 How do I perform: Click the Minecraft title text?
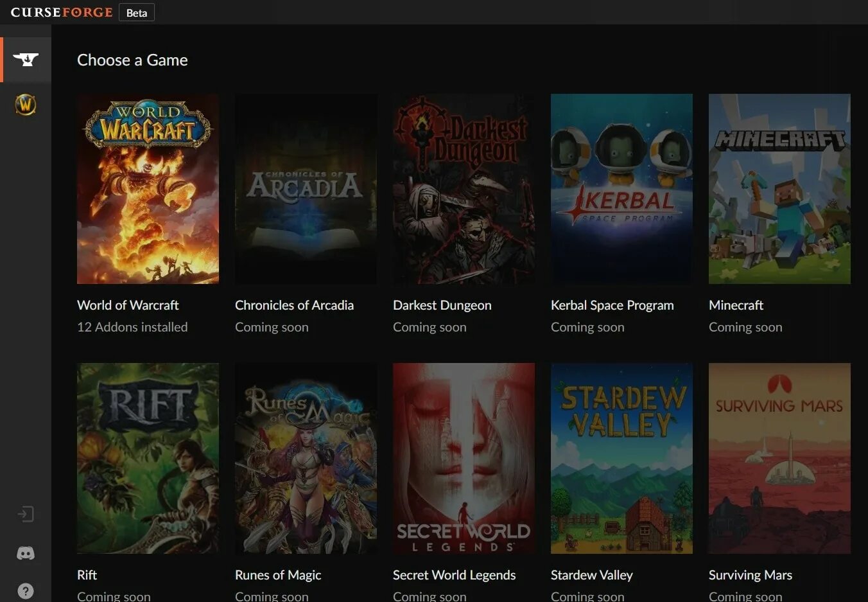[736, 305]
